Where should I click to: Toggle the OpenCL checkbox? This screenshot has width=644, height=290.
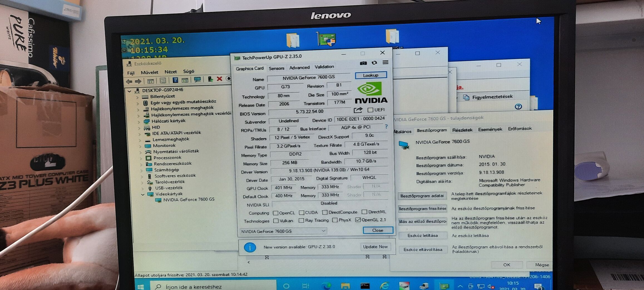click(276, 213)
